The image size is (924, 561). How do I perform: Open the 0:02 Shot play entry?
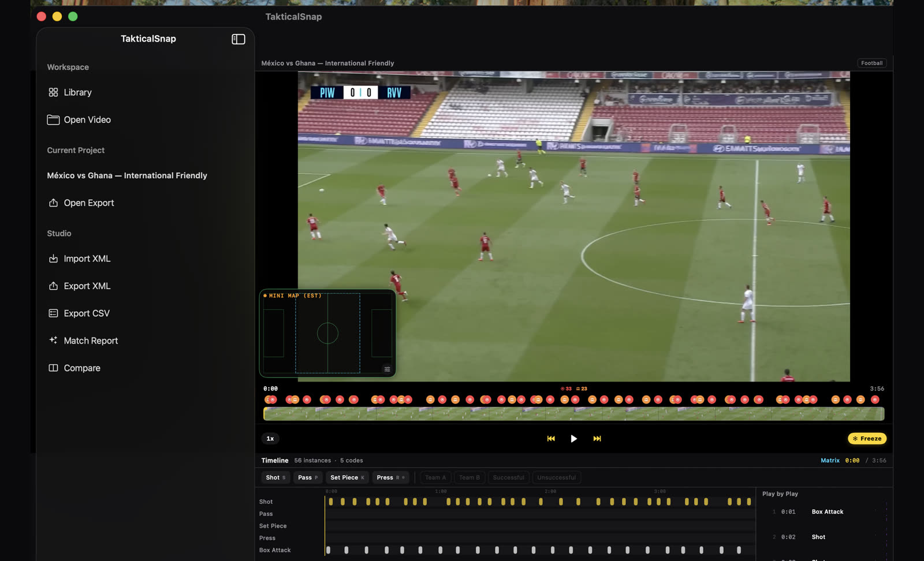click(x=826, y=537)
